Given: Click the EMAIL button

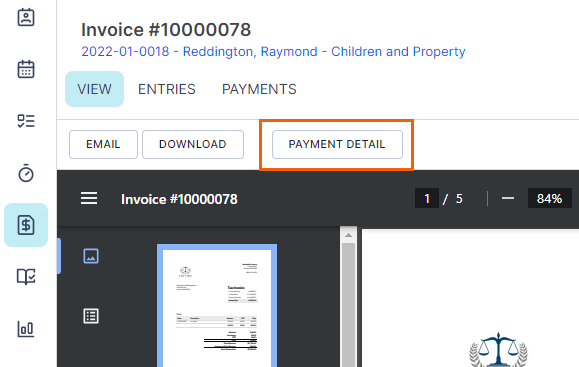Looking at the screenshot, I should point(103,144).
